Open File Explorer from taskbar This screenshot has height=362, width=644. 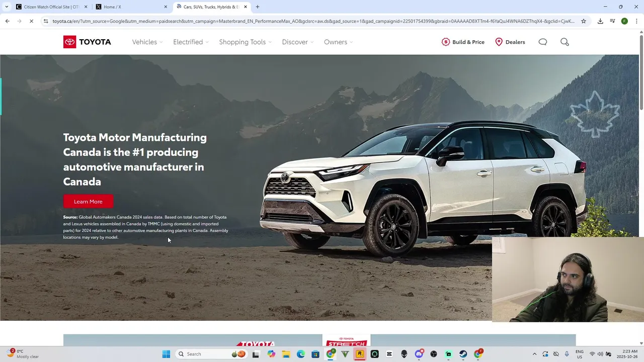286,354
